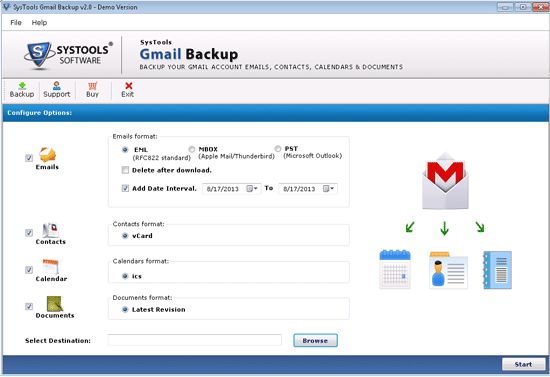
Task: Click the Backup toolbar icon
Action: point(22,86)
